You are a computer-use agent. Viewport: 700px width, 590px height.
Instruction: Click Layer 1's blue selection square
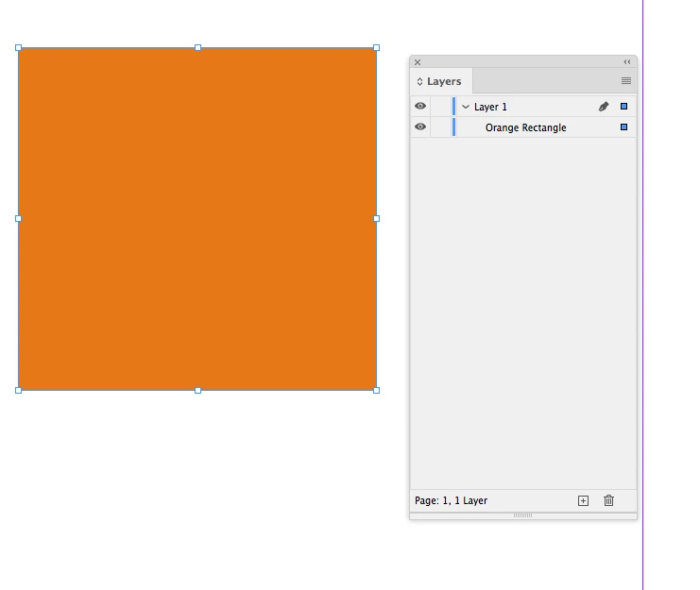click(x=623, y=106)
